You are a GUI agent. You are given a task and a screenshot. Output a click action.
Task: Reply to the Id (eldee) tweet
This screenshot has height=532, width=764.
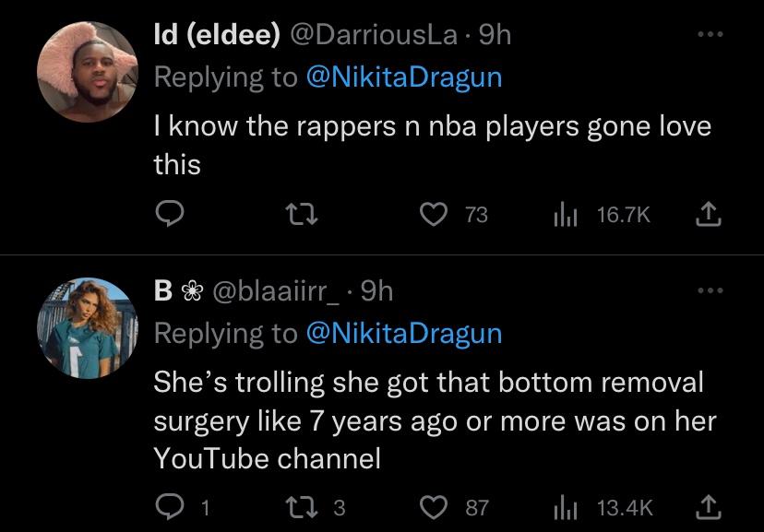pos(166,215)
